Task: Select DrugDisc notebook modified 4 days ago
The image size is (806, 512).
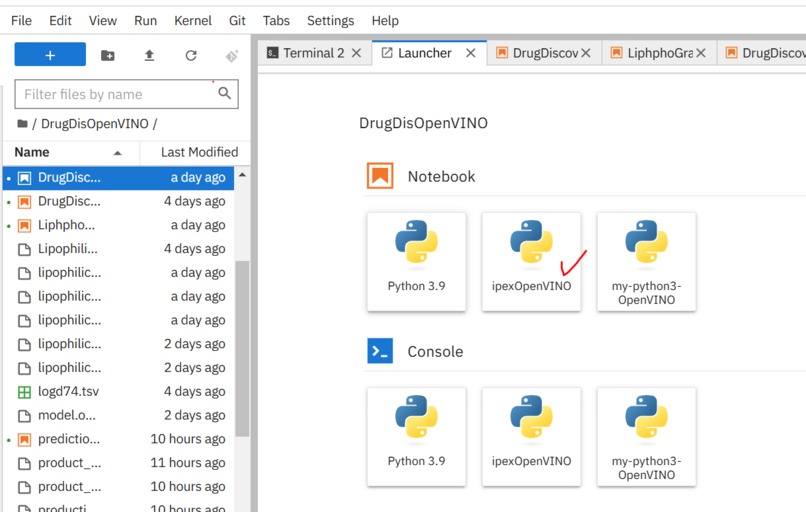Action: pyautogui.click(x=119, y=202)
